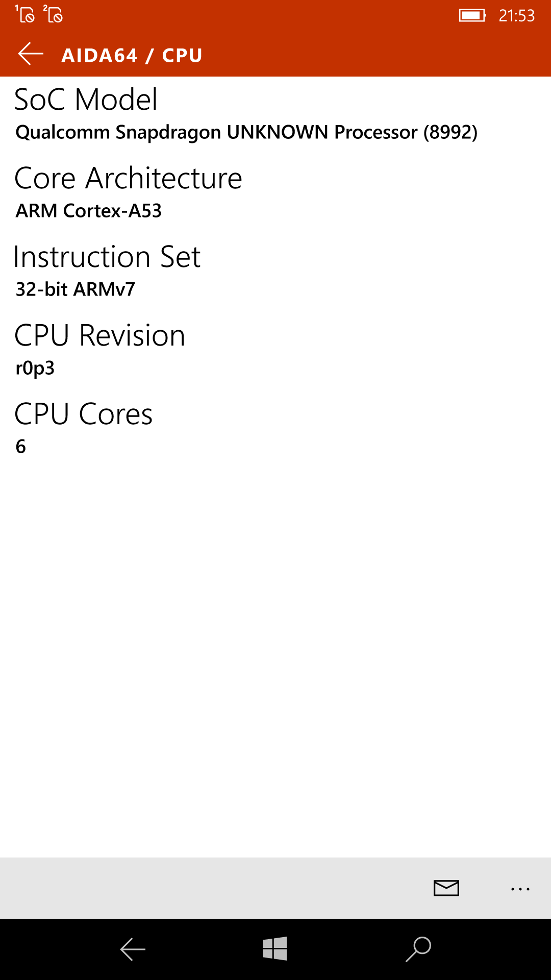Image resolution: width=551 pixels, height=980 pixels.
Task: Select the AIDA64 / CPU page title
Action: tap(132, 55)
